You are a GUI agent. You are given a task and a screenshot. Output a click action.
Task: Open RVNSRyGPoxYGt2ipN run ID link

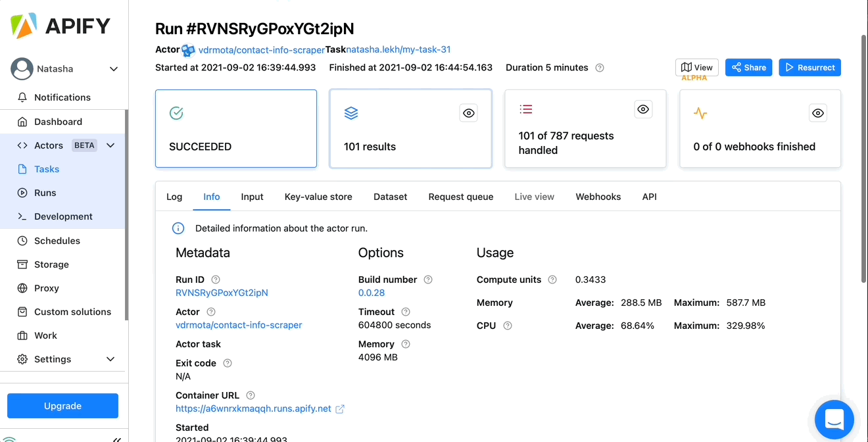[222, 293]
